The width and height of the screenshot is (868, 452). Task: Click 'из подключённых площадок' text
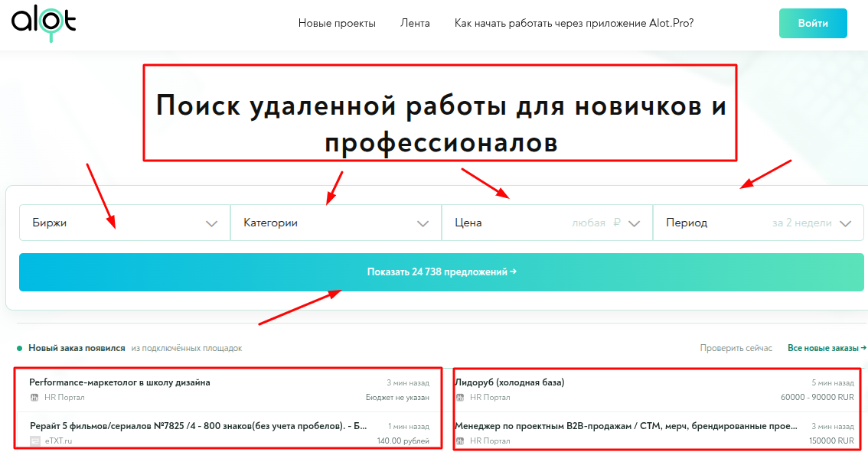pyautogui.click(x=187, y=348)
